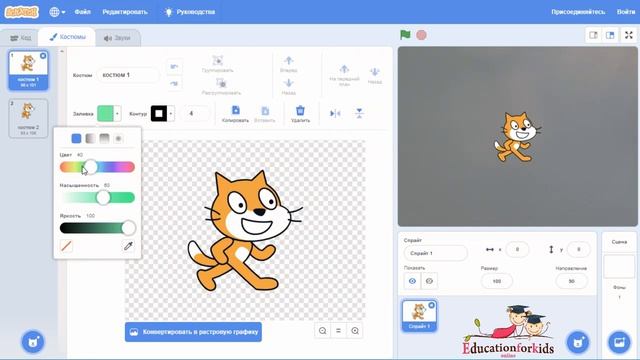Open the choose sprite button
The width and height of the screenshot is (640, 360).
(578, 342)
